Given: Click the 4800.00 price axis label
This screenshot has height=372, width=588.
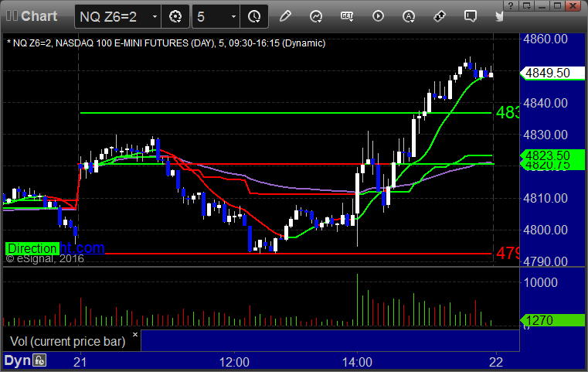Looking at the screenshot, I should tap(546, 230).
